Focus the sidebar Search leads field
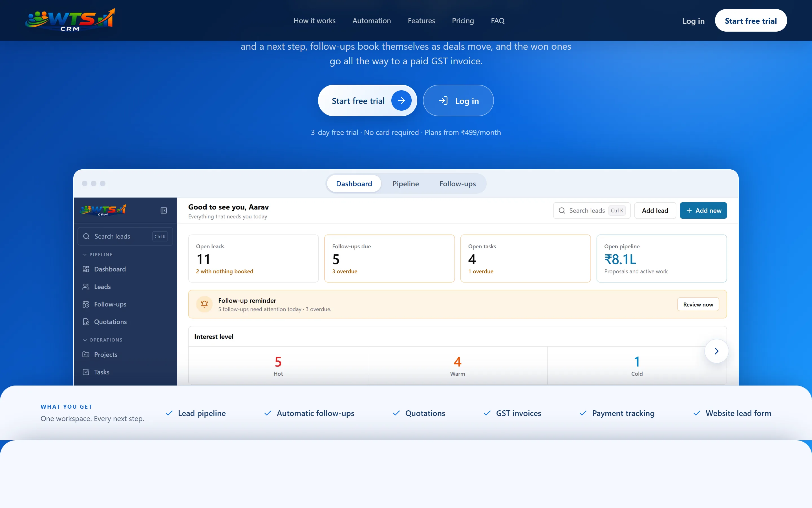 click(125, 236)
